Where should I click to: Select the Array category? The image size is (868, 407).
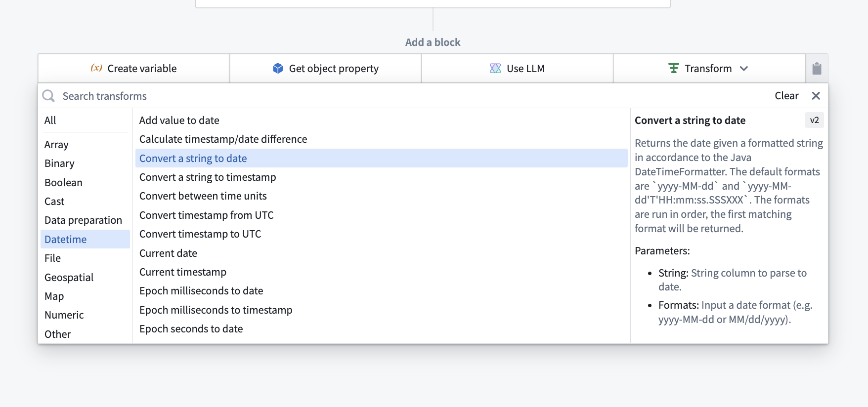[x=84, y=145]
